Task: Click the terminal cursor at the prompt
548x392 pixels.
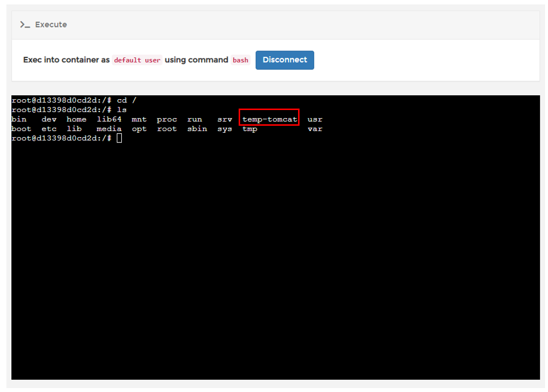Action: click(119, 138)
